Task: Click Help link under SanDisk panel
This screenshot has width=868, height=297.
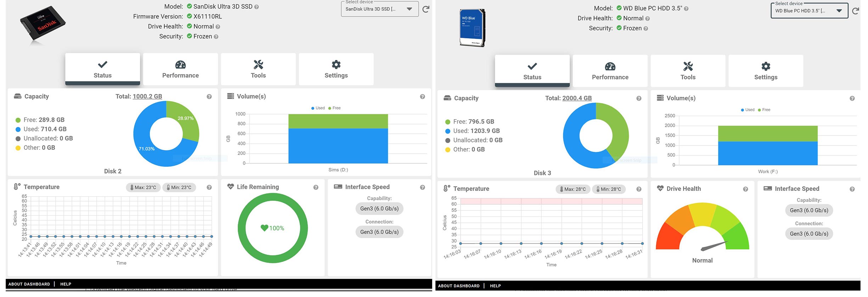Action: 66,284
